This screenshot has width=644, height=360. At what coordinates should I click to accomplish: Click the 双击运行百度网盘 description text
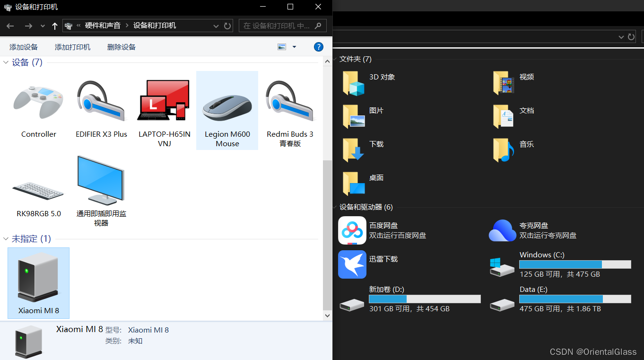(x=398, y=235)
